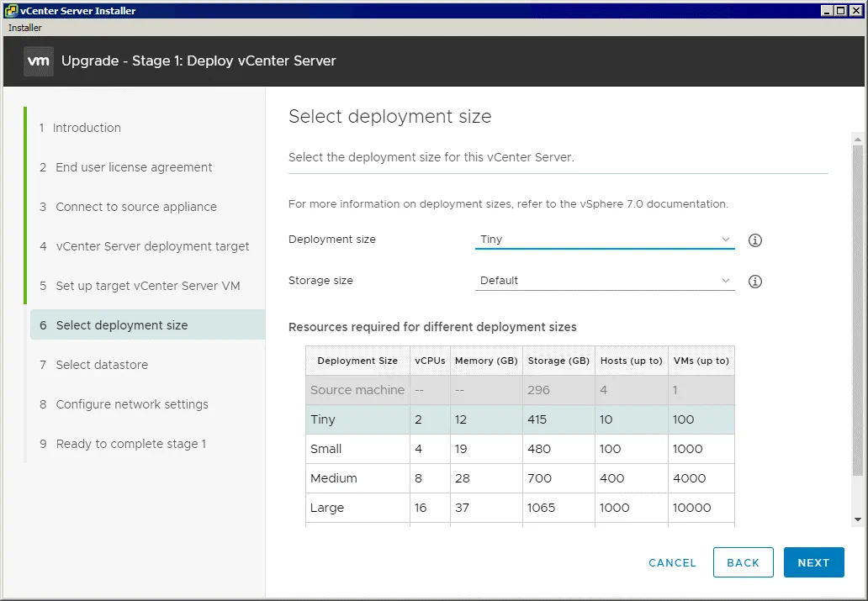Open the Deployment size dropdown showing Tiny
The height and width of the screenshot is (601, 868).
point(604,240)
